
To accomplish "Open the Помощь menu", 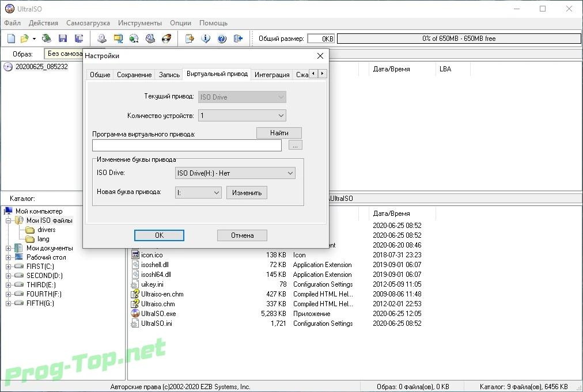I will coord(213,23).
